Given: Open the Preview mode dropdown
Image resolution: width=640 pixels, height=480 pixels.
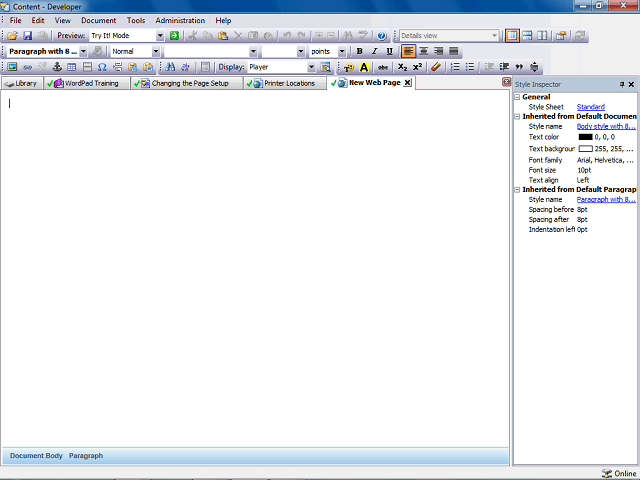Looking at the screenshot, I should [160, 36].
